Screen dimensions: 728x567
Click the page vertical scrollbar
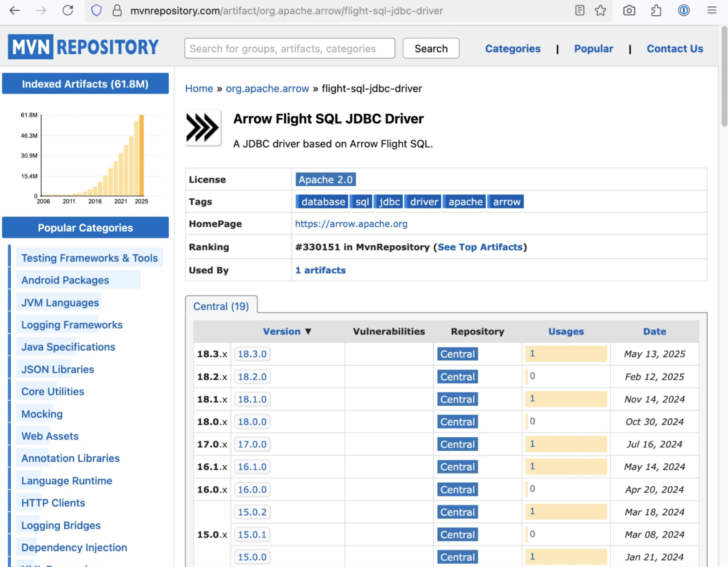[x=724, y=76]
